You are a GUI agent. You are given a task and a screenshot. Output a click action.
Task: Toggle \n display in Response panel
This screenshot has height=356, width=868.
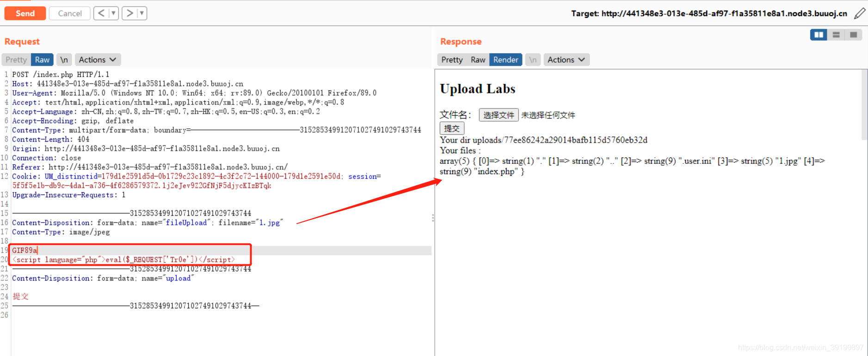(x=533, y=60)
